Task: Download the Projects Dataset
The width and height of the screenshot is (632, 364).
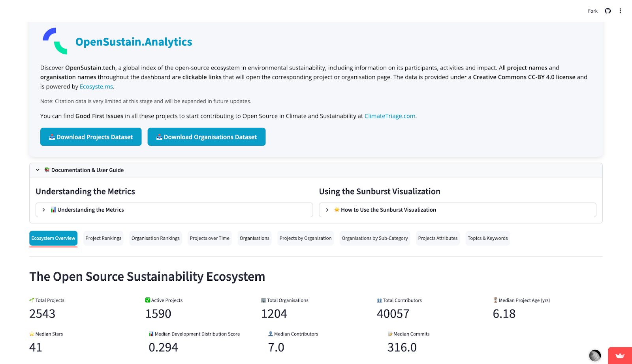Action: click(x=91, y=137)
